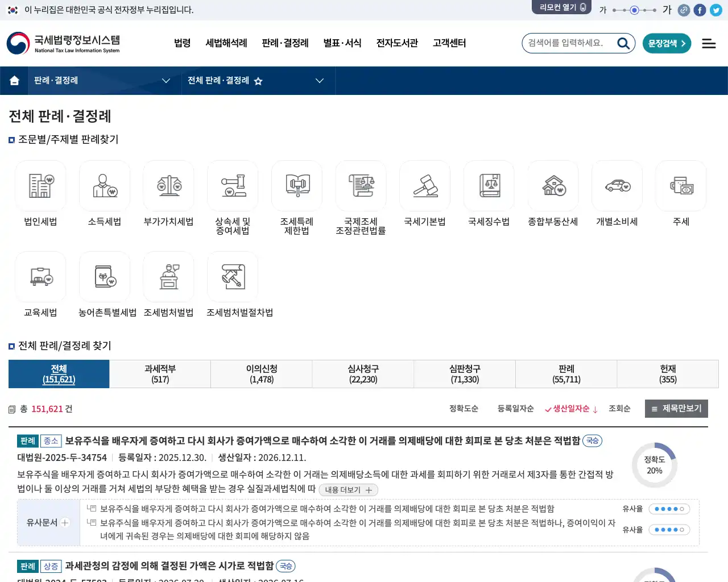The image size is (728, 582).
Task: Sort results by 정확도순
Action: pyautogui.click(x=464, y=409)
